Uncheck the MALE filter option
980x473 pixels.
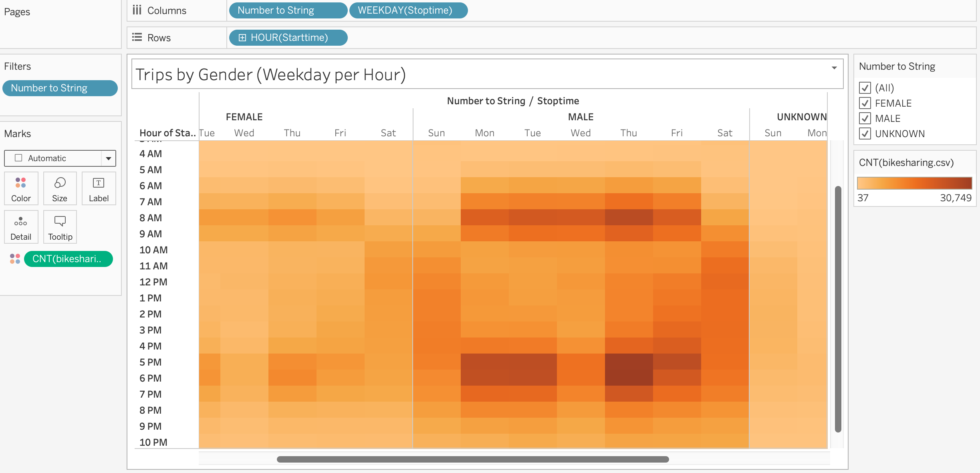(x=865, y=118)
